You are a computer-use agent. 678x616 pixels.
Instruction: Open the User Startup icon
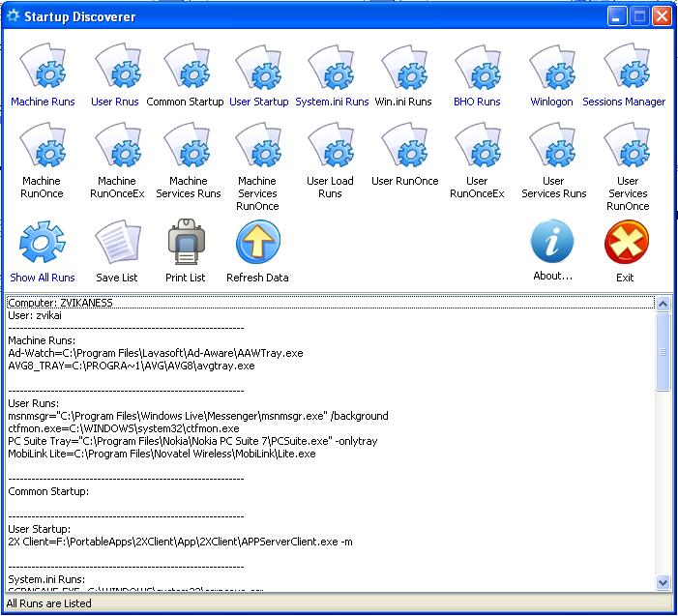pyautogui.click(x=258, y=65)
